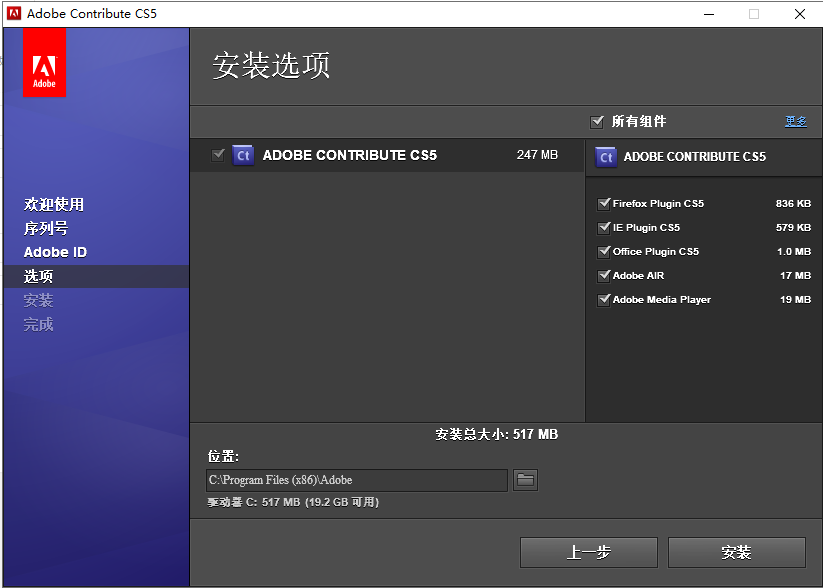This screenshot has height=588, width=823.
Task: Toggle the ADOBE CONTRIBUTE CS5 checkbox
Action: point(219,155)
